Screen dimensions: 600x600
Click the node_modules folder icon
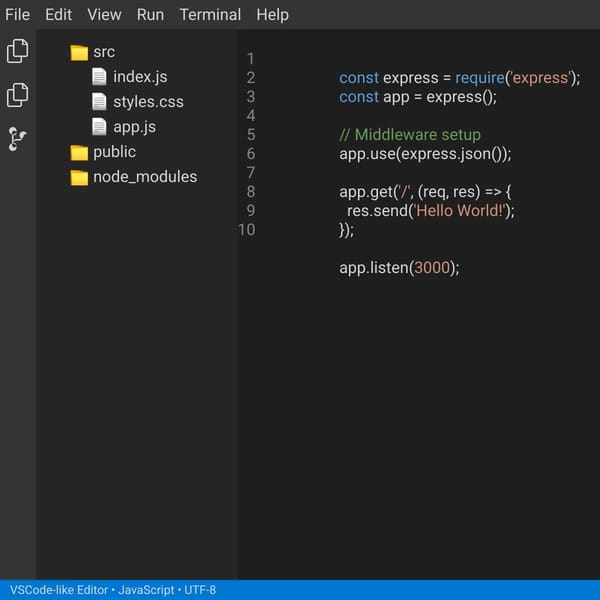79,178
